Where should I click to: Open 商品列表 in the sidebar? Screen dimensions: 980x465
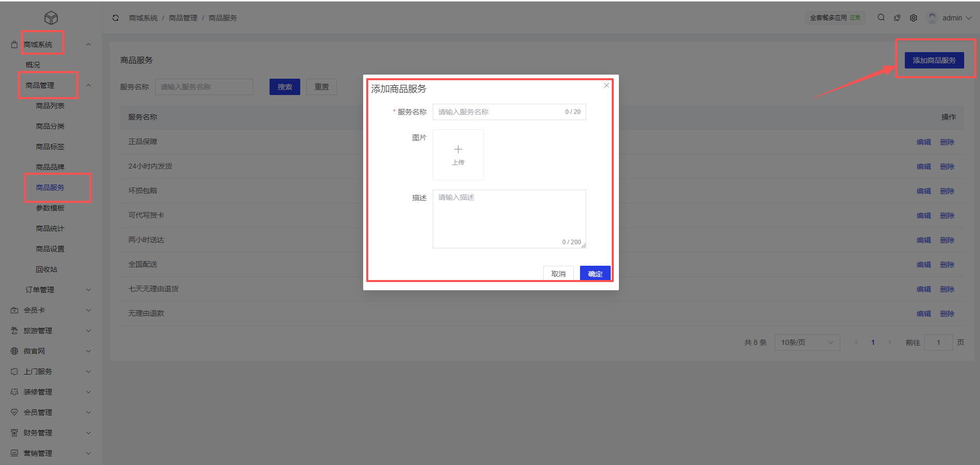(x=50, y=106)
